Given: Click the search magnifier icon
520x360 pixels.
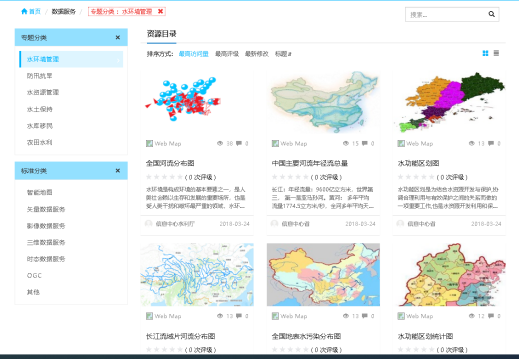Looking at the screenshot, I should point(492,14).
